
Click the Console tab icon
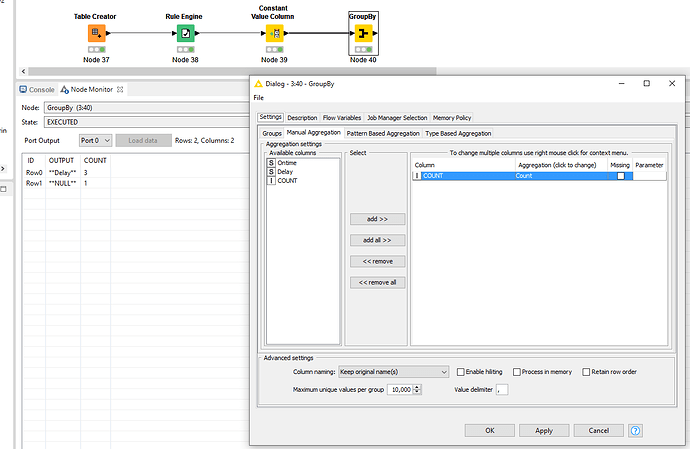click(23, 89)
